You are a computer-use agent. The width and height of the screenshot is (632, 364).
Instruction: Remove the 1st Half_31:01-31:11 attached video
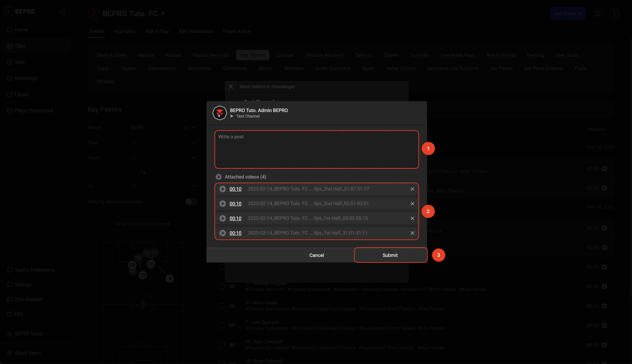point(412,233)
